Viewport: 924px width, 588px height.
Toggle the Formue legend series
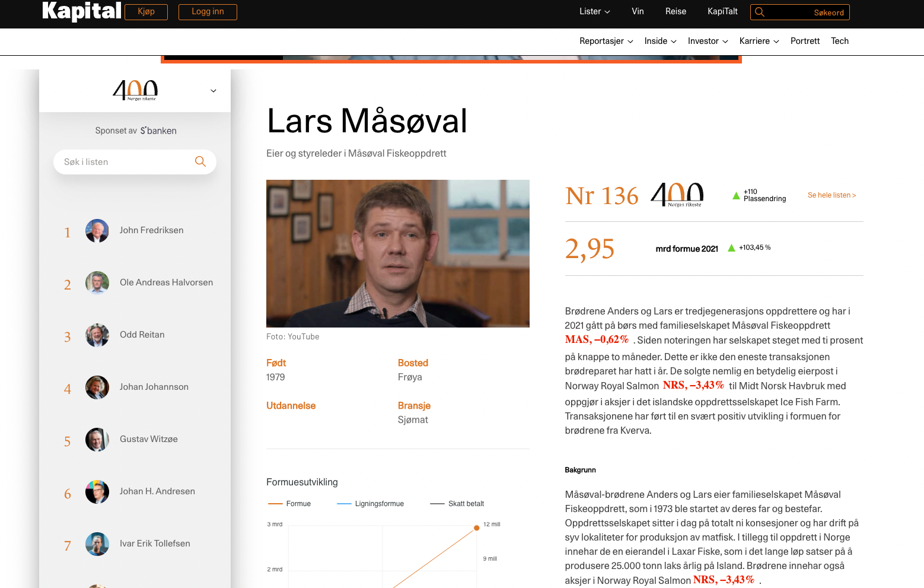click(289, 504)
